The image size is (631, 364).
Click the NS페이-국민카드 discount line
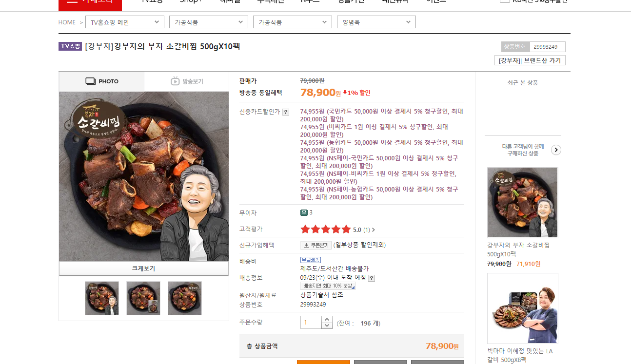pos(379,162)
